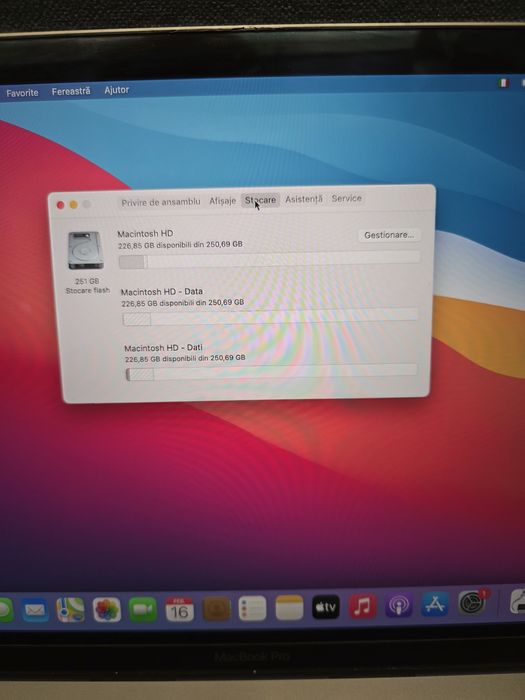Image resolution: width=525 pixels, height=700 pixels.
Task: Minimize the window using yellow button
Action: click(74, 204)
